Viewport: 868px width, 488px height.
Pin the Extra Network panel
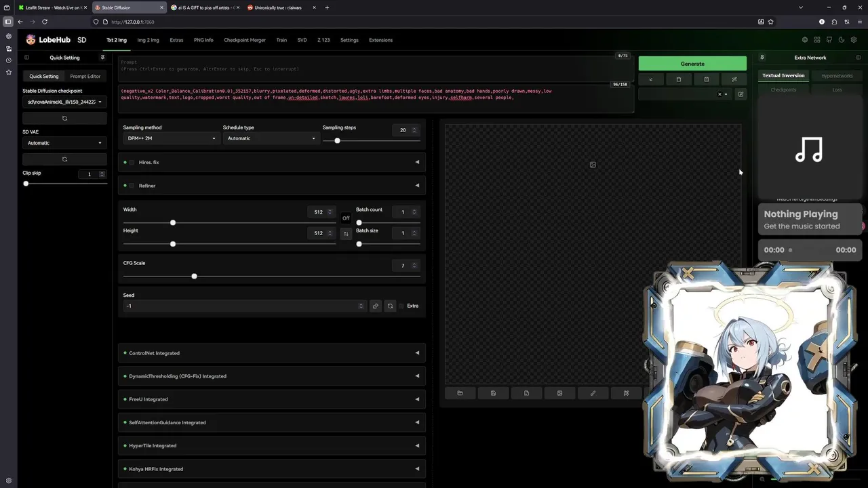[x=762, y=58]
